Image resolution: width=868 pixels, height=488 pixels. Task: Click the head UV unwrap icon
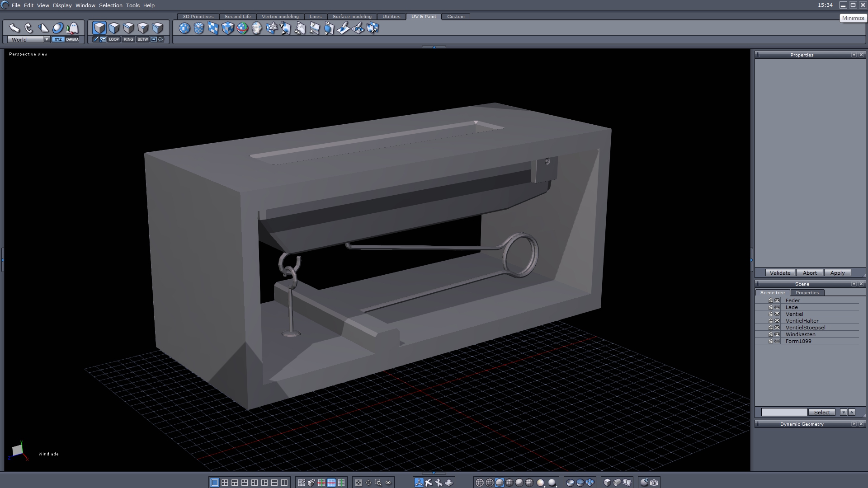(x=257, y=28)
